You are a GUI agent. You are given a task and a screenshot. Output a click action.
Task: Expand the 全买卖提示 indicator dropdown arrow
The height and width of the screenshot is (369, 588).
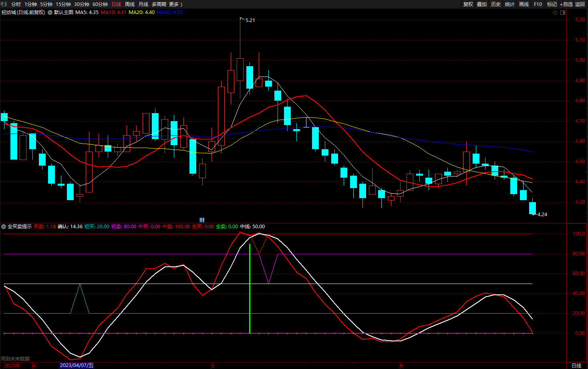pos(4,227)
